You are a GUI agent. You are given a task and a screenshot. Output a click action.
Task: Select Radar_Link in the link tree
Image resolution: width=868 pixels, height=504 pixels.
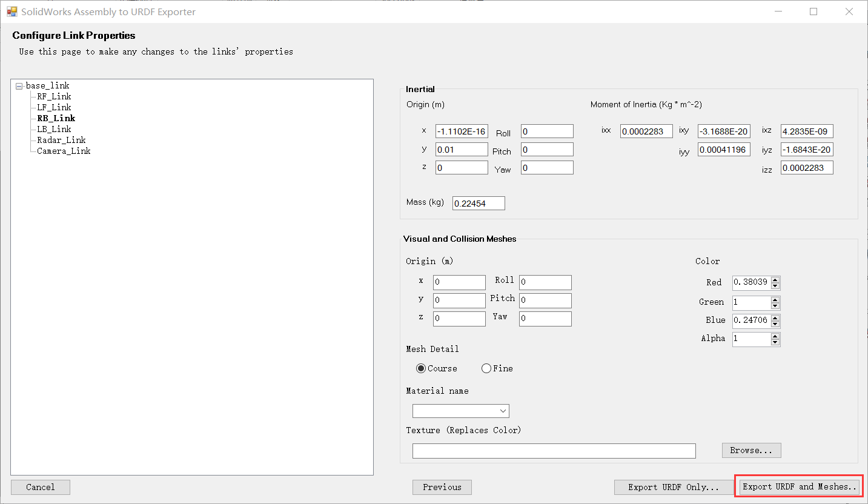pos(61,140)
